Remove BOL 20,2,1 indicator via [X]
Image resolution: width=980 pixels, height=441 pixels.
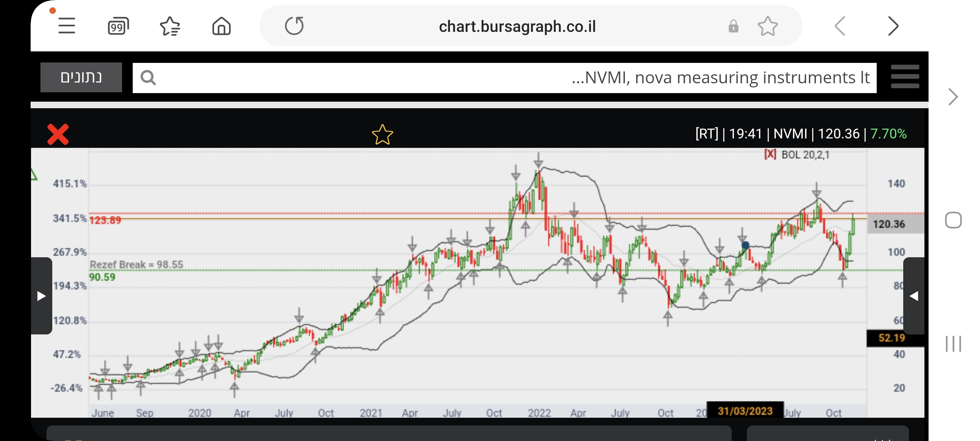(x=770, y=154)
